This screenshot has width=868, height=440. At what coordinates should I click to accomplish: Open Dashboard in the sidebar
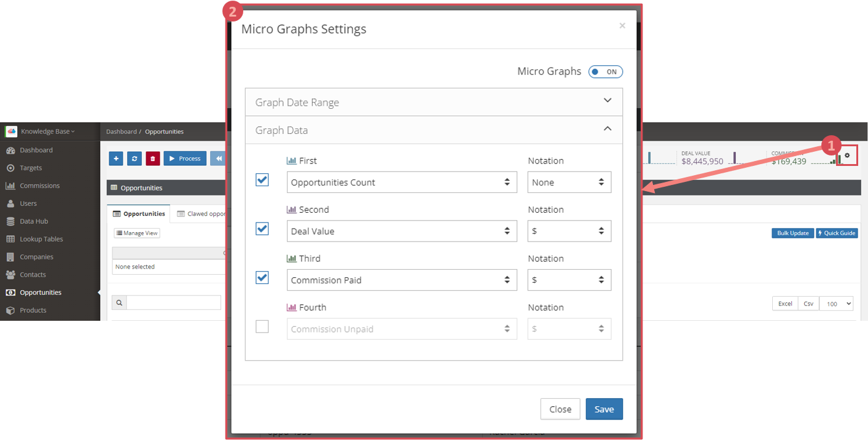point(36,150)
